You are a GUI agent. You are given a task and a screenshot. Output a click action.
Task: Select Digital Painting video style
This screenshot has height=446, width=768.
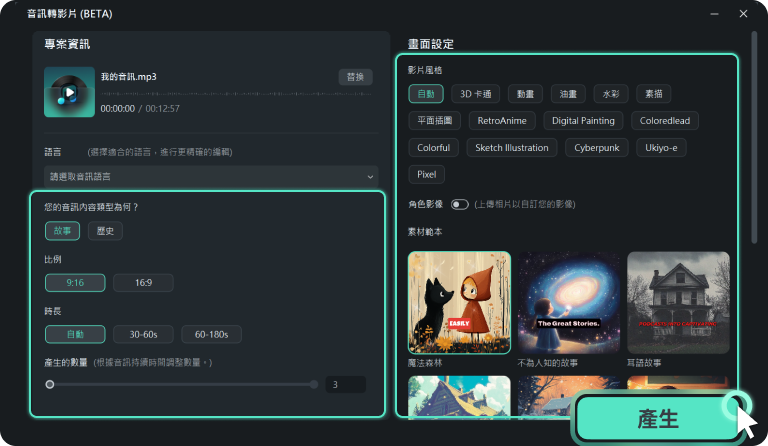[x=583, y=120]
